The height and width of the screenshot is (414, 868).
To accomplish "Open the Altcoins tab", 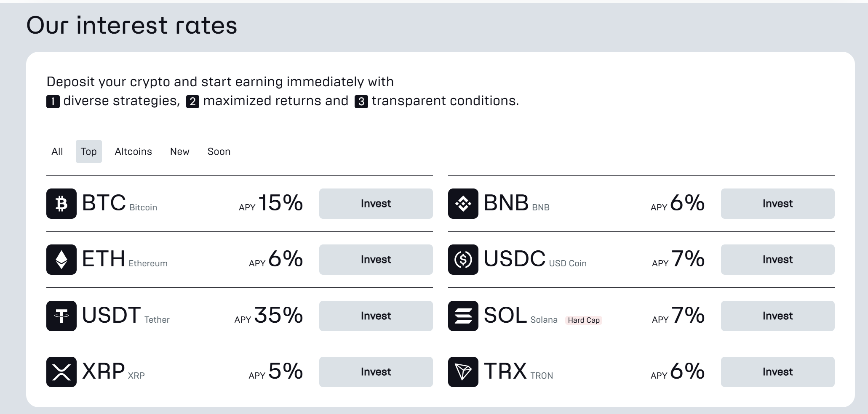I will [133, 151].
